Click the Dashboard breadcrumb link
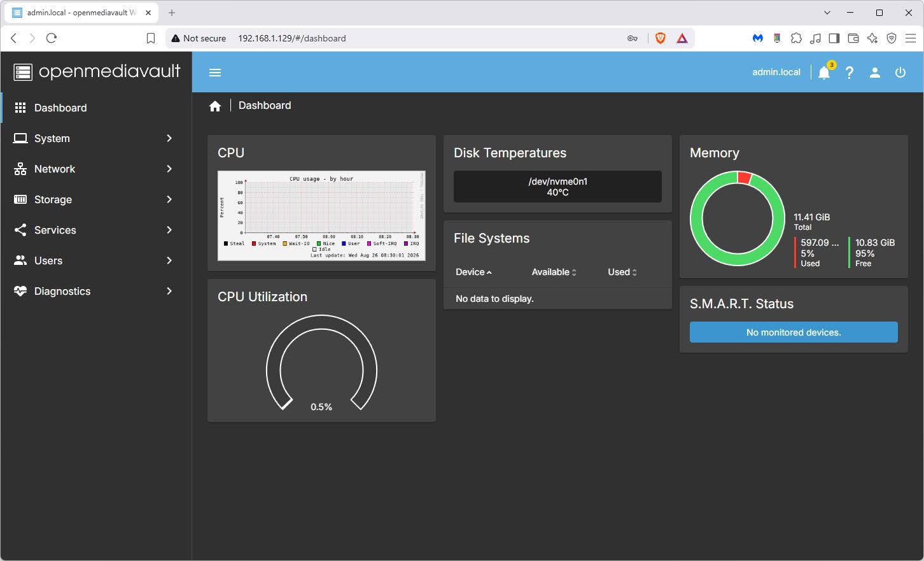The width and height of the screenshot is (924, 561). [x=265, y=106]
